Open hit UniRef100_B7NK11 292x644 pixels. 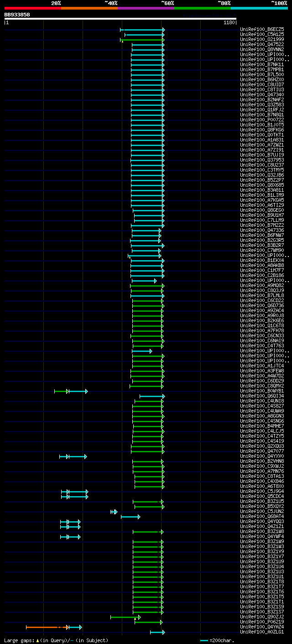[262, 64]
